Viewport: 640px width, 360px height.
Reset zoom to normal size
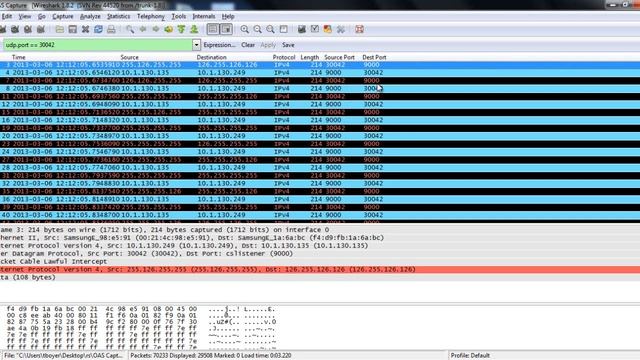coord(270,29)
